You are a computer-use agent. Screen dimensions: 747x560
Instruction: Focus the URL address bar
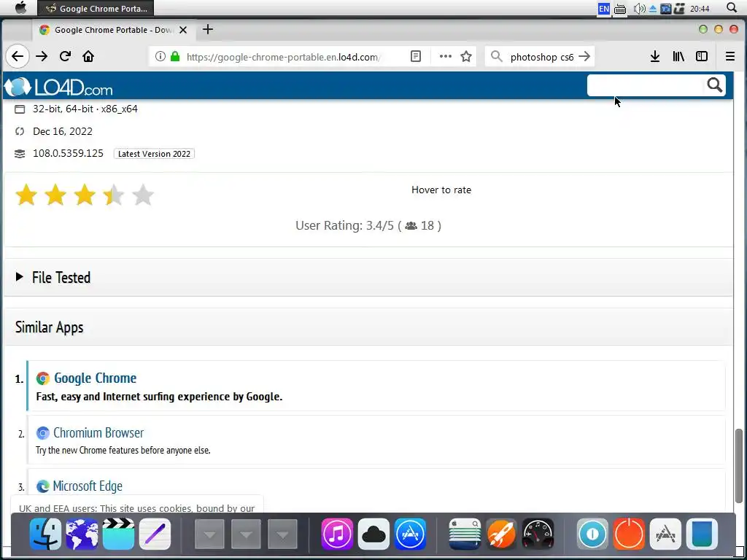pyautogui.click(x=284, y=57)
